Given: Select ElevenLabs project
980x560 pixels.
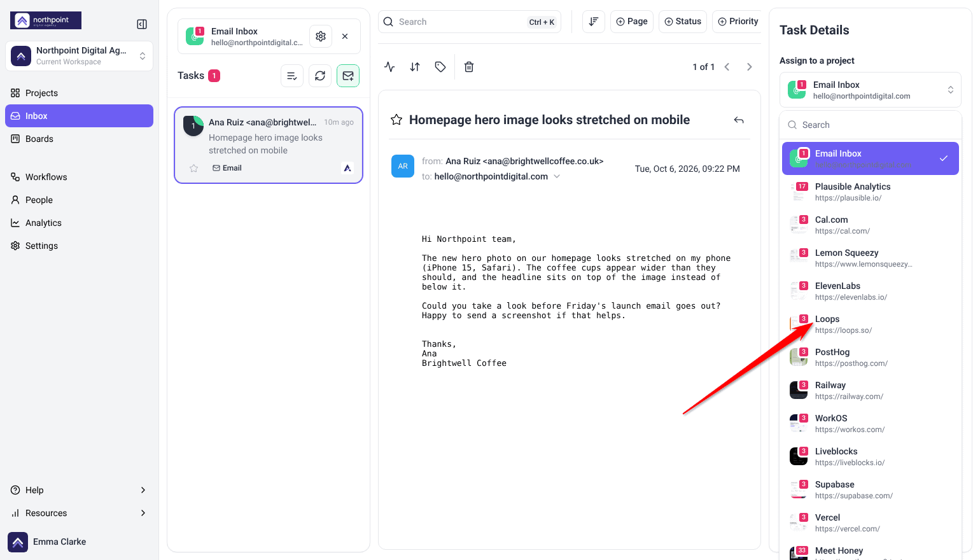Looking at the screenshot, I should pyautogui.click(x=871, y=291).
